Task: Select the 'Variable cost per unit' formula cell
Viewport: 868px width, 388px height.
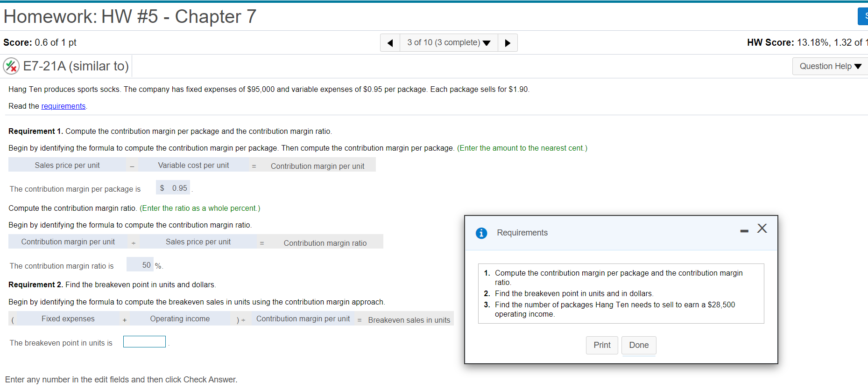Action: tap(193, 165)
